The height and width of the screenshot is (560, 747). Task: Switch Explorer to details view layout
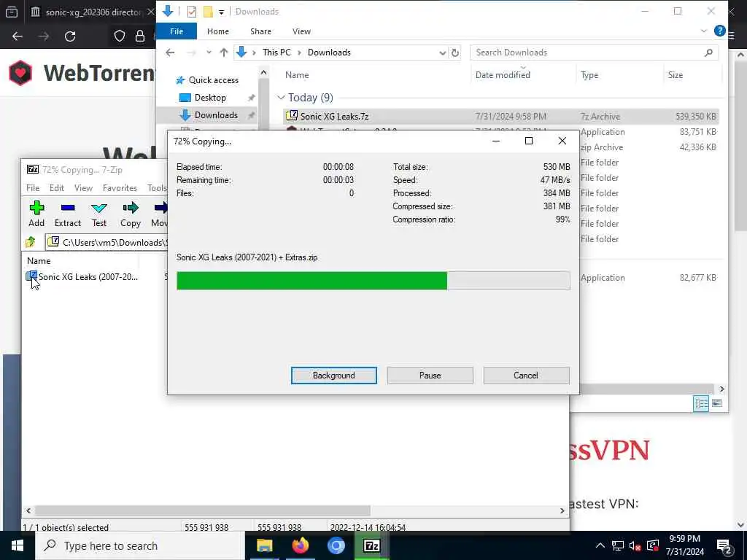701,404
